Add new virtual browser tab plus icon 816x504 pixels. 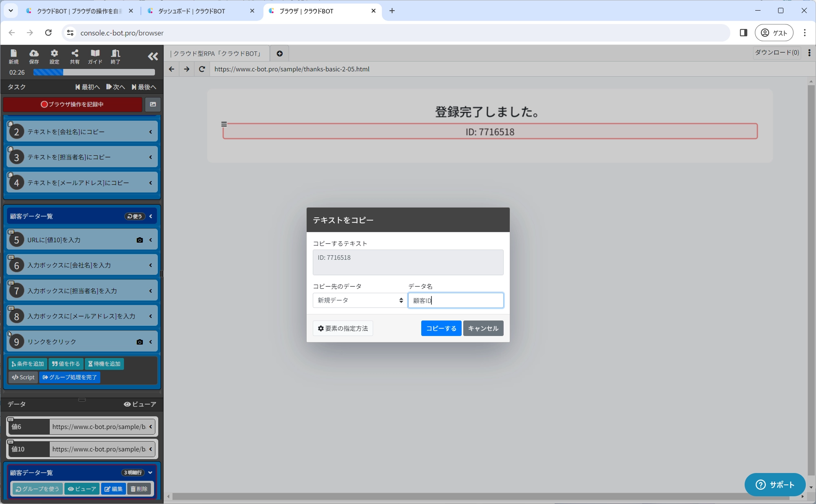point(280,53)
